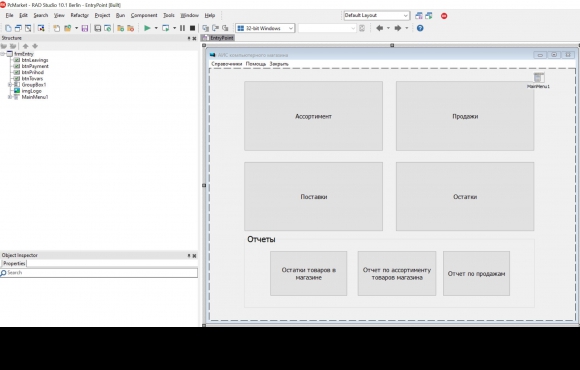
Task: Click the Ассортимент button on the form
Action: tap(313, 116)
